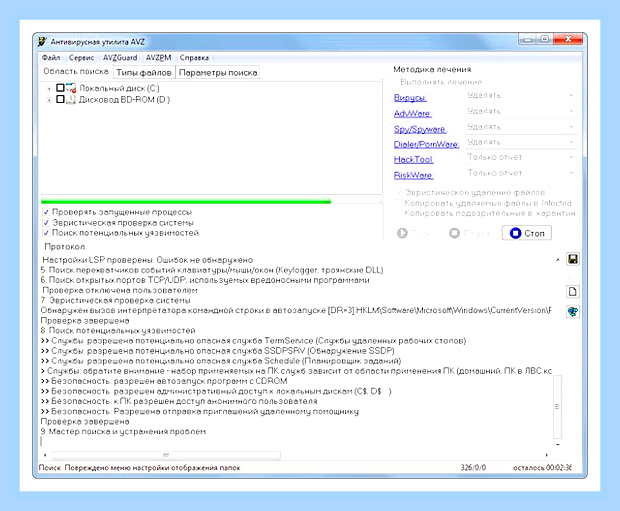Open the Файл menu
Image resolution: width=620 pixels, height=511 pixels.
pos(51,58)
